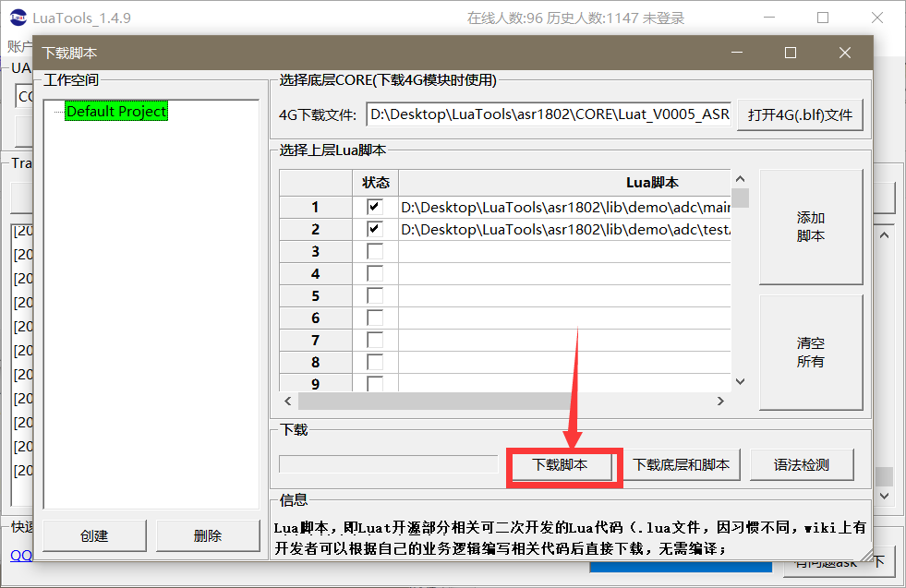
Task: Click the 下载底层和脚本 button
Action: click(682, 465)
